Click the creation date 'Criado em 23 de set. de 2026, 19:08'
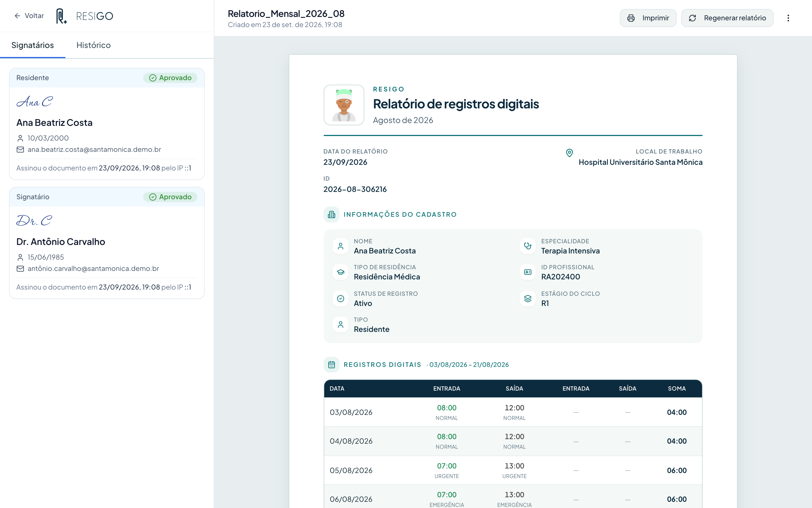The image size is (812, 508). [285, 25]
